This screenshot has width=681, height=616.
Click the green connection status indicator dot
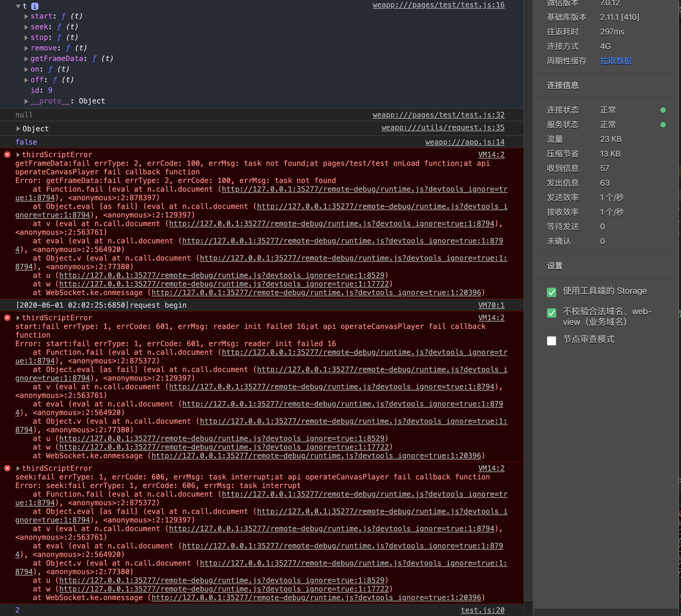(663, 110)
